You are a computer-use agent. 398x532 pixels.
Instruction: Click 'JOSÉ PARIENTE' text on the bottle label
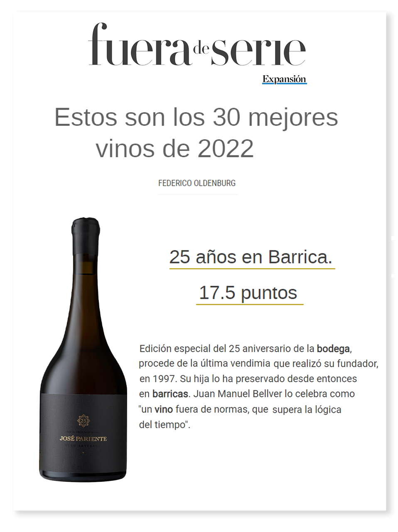[x=83, y=438]
